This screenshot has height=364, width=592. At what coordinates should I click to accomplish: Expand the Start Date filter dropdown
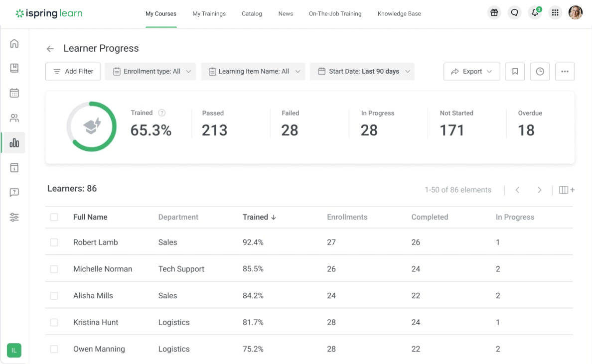(x=362, y=71)
